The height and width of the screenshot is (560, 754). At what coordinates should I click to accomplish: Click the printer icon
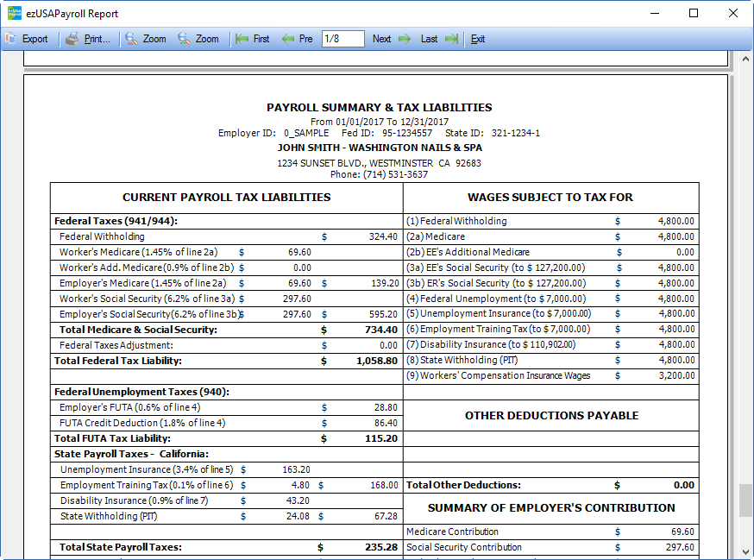(x=72, y=39)
